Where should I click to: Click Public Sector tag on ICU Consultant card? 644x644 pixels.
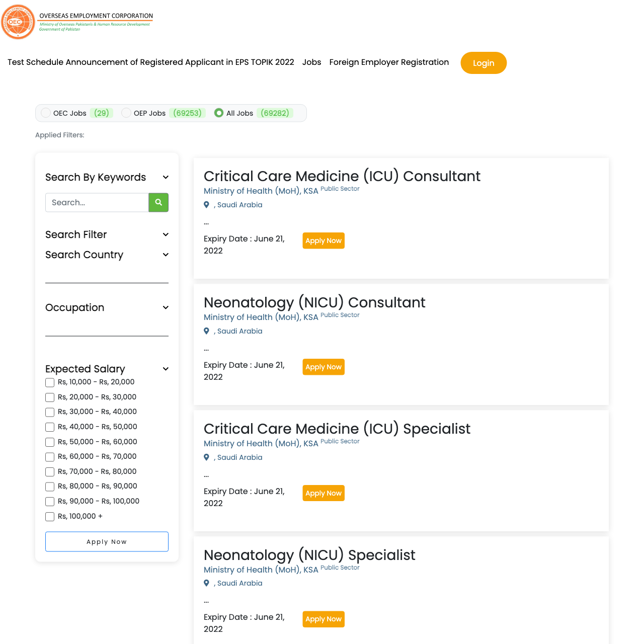(x=340, y=189)
